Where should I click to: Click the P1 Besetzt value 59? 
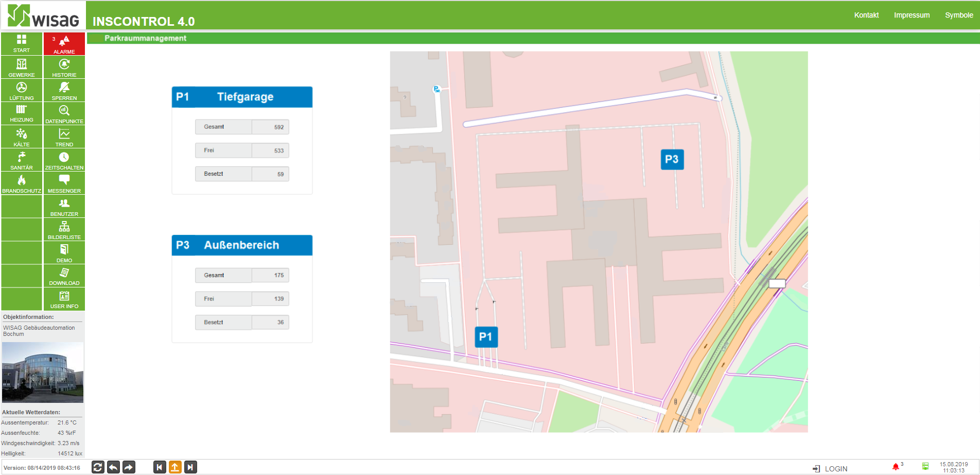270,174
